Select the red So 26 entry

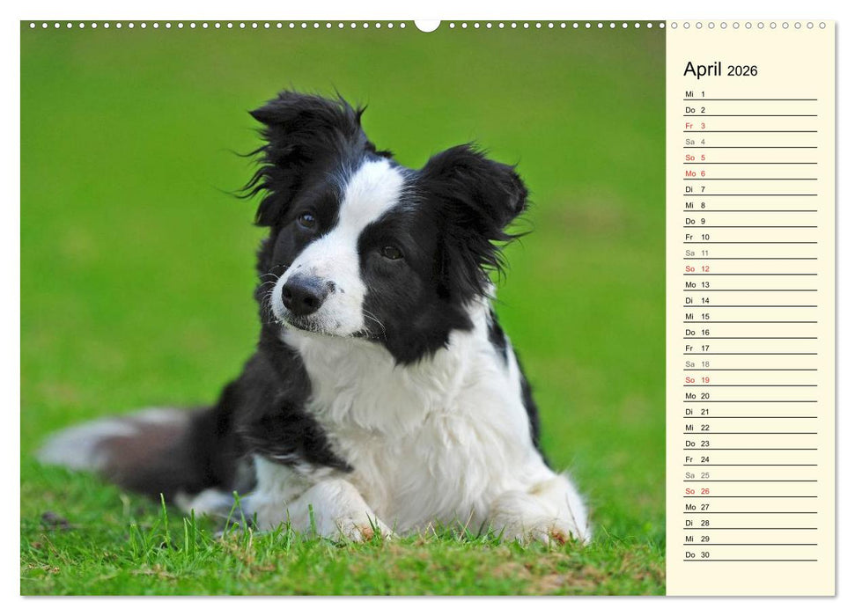696,490
